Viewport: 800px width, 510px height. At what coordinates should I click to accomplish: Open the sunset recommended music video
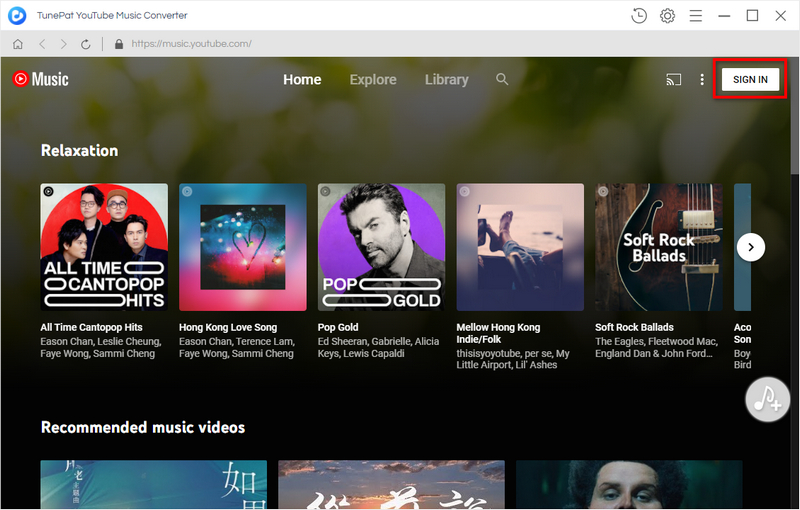pyautogui.click(x=391, y=484)
